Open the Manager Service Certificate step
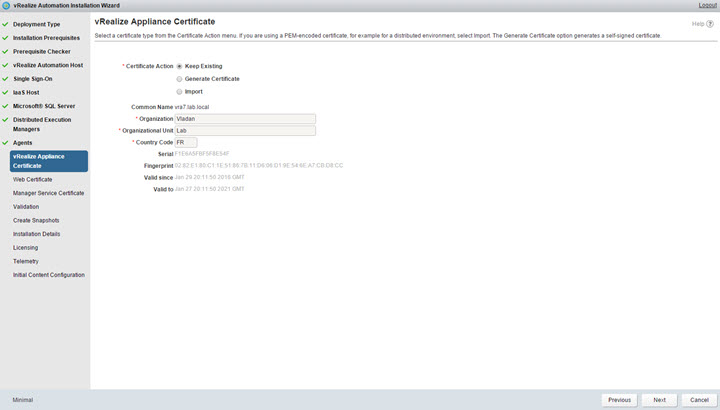720x410 pixels. pyautogui.click(x=49, y=193)
